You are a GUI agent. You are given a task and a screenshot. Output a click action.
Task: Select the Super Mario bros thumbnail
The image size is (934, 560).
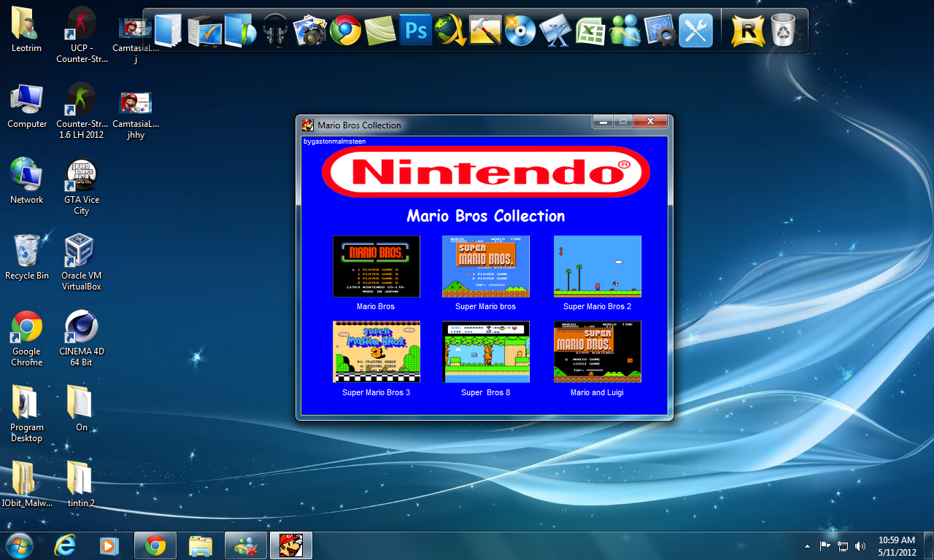485,266
